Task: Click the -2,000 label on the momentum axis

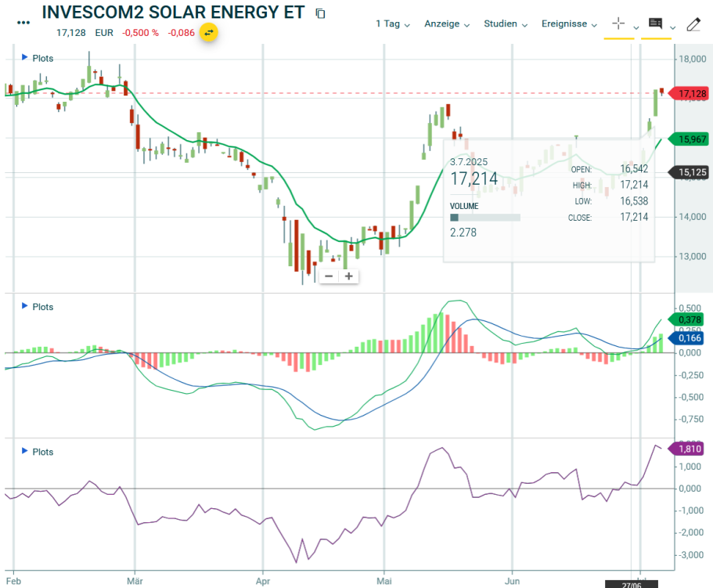Action: pos(690,532)
